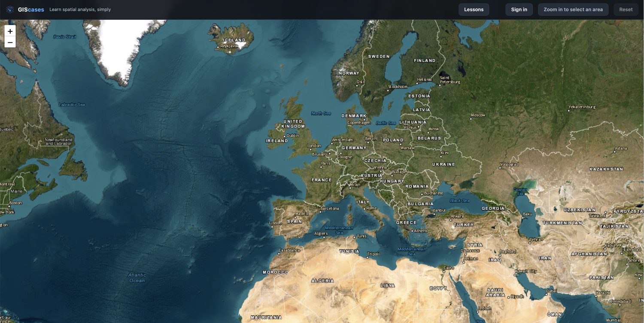Viewport: 644px width, 323px height.
Task: Click the Labrador Sea label
Action: [72, 105]
